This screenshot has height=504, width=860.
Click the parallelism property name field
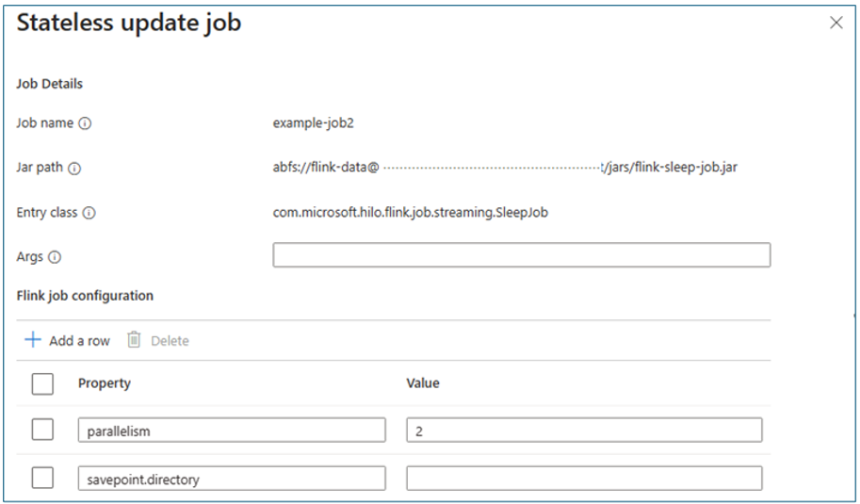pyautogui.click(x=232, y=430)
